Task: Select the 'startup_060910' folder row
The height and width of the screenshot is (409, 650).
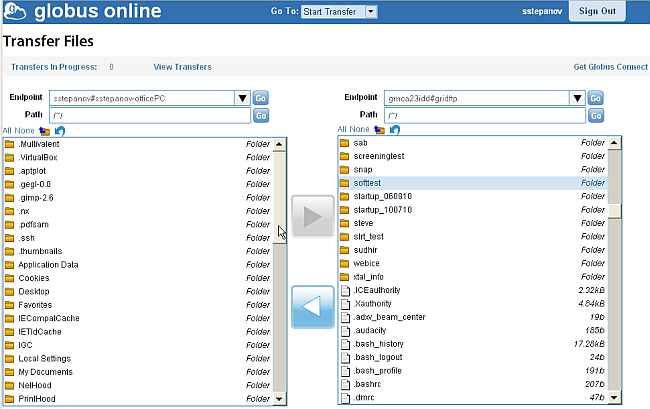Action: [x=473, y=196]
